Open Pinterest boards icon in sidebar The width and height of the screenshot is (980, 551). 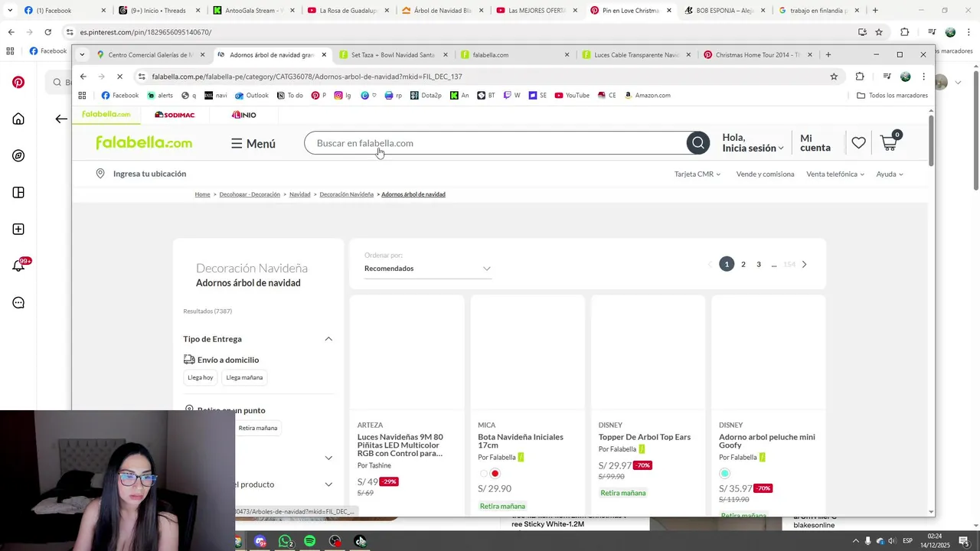(18, 192)
